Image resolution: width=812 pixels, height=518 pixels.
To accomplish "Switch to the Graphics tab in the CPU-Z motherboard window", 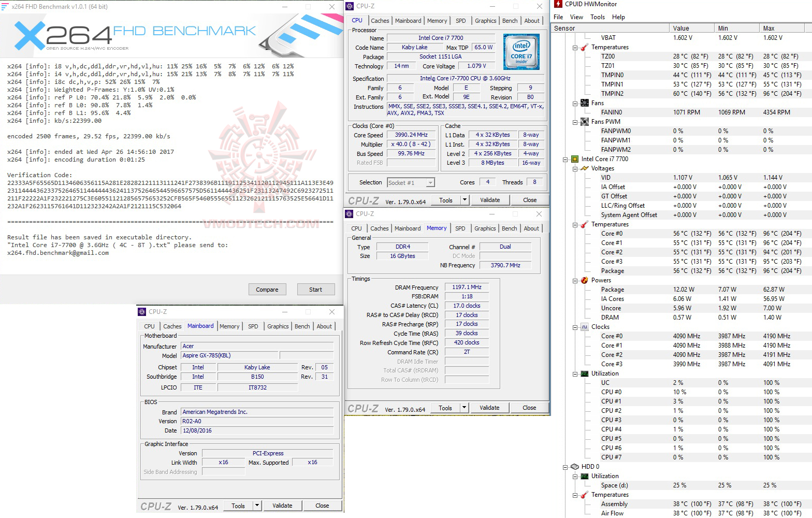I will click(278, 326).
